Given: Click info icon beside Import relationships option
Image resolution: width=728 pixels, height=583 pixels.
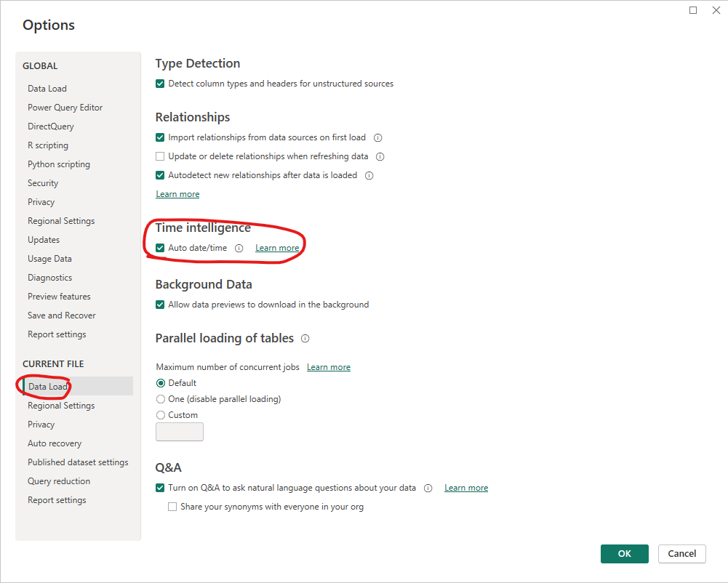Looking at the screenshot, I should point(378,138).
